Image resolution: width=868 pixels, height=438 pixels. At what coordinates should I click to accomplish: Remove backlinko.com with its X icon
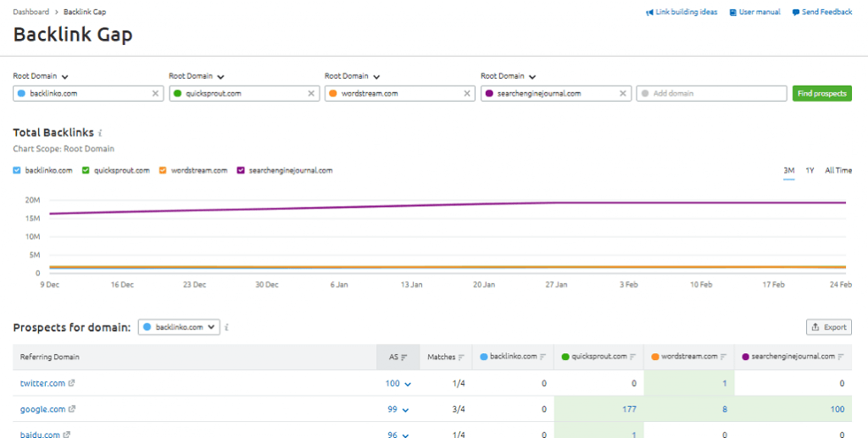156,93
